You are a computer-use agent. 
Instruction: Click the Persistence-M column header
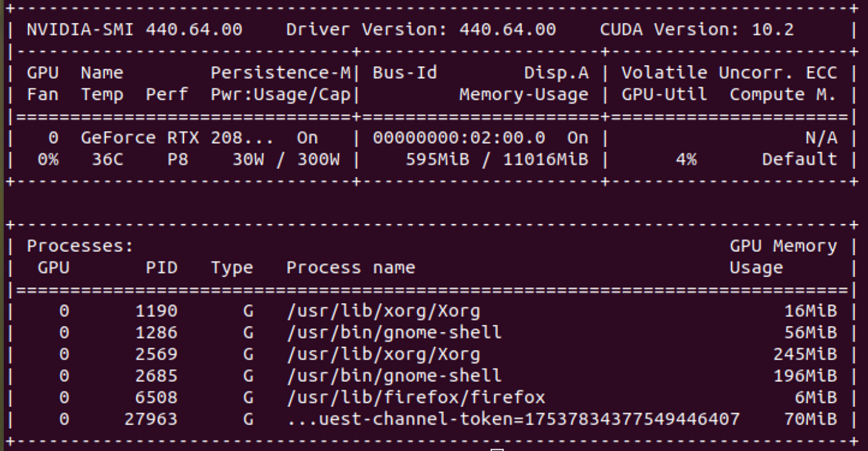tap(281, 73)
